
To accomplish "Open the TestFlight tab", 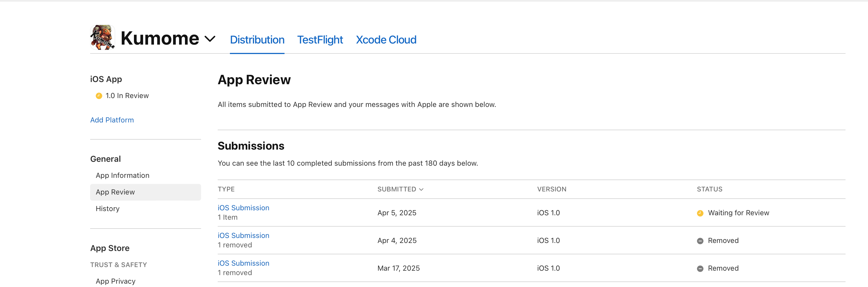I will click(x=320, y=40).
